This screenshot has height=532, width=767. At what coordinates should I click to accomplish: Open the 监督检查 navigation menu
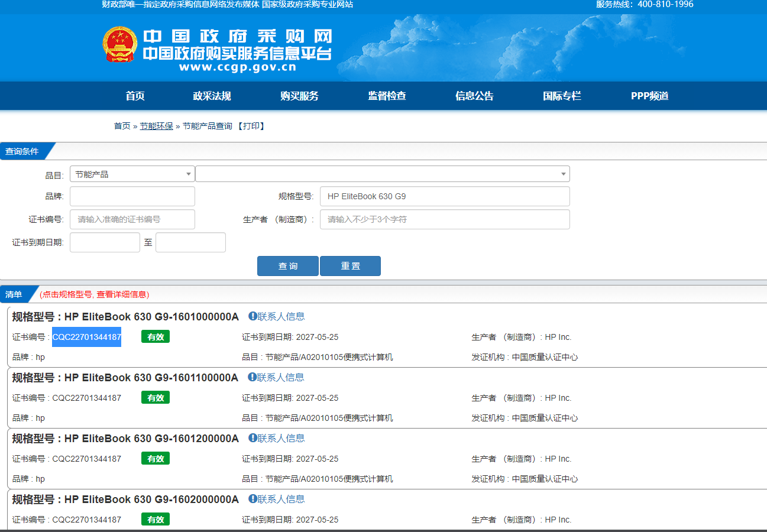pyautogui.click(x=387, y=96)
